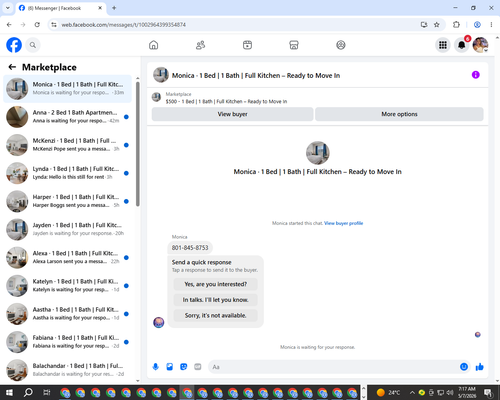Open the Reels video icon
Screen dimensions: 500x400
tap(247, 45)
